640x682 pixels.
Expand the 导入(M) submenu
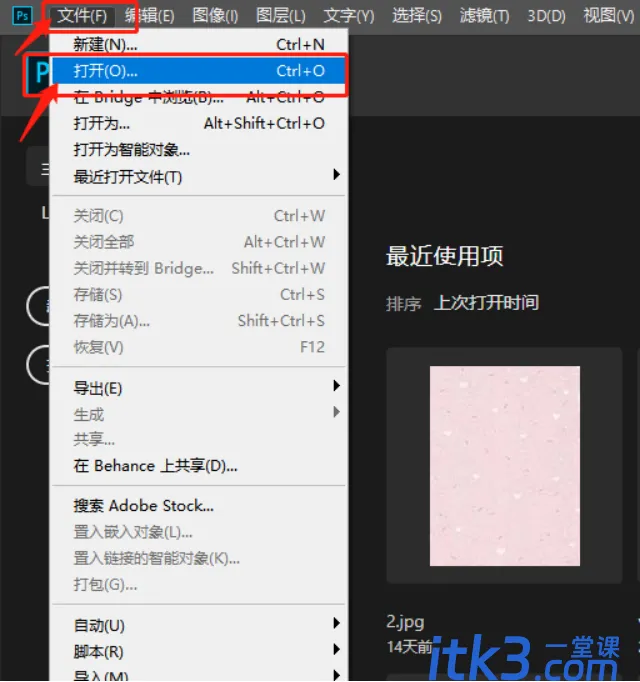[199, 674]
